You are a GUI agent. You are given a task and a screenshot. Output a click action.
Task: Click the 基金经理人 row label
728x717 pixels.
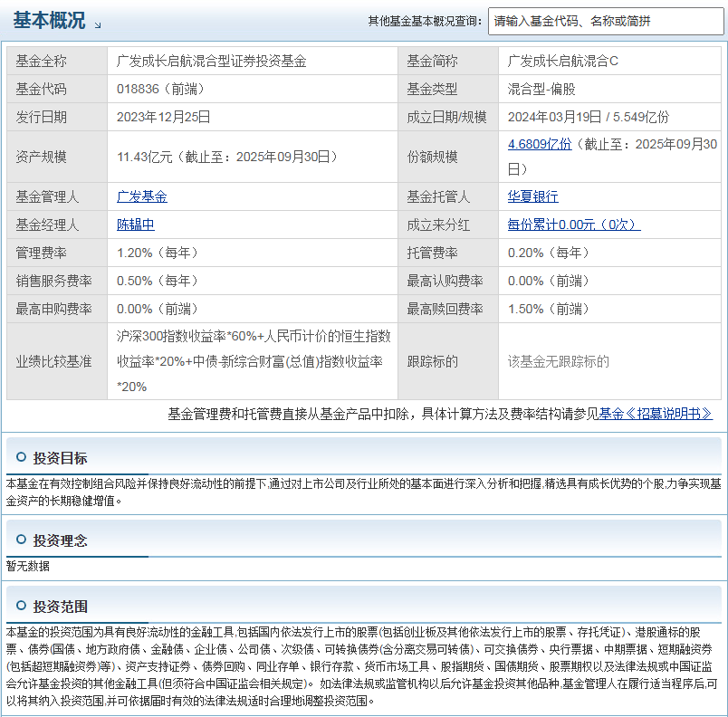(47, 225)
